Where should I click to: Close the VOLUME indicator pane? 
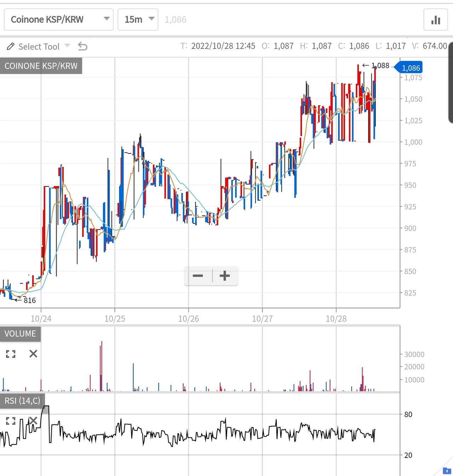point(33,353)
